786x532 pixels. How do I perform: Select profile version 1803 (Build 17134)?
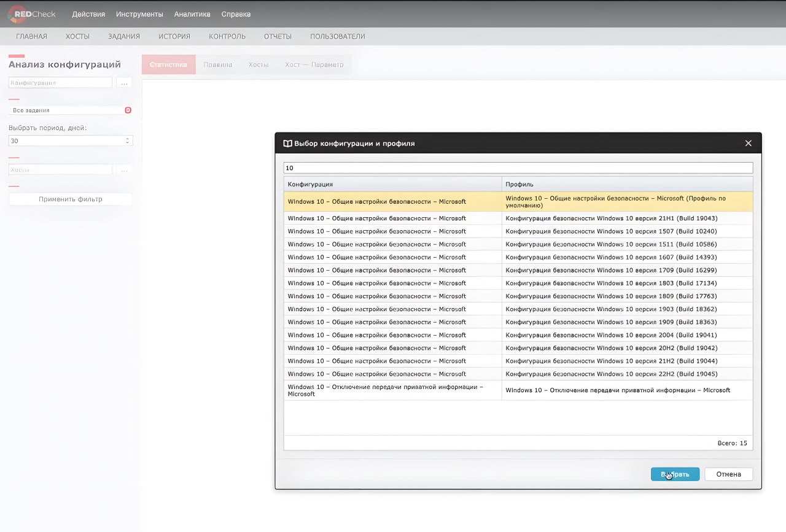[518, 283]
